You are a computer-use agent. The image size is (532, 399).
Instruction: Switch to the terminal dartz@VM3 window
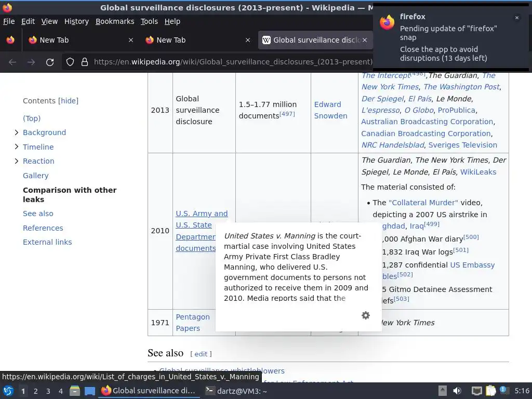[x=237, y=391]
